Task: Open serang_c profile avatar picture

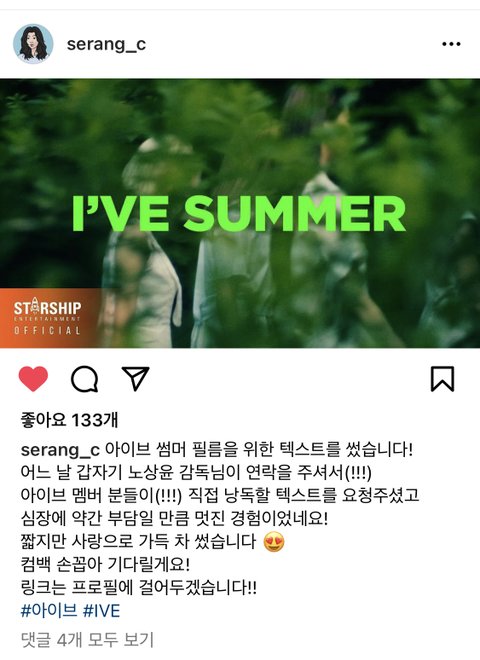Action: (x=33, y=44)
